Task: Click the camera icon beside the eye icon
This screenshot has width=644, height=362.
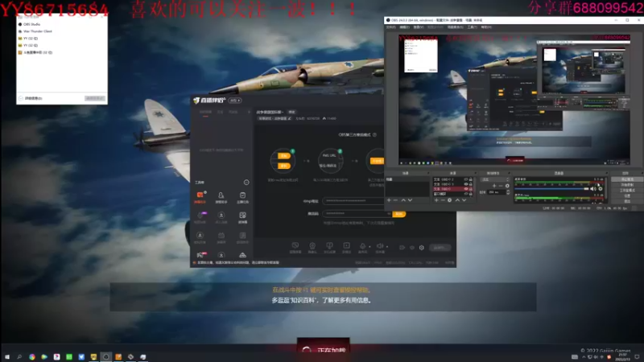Action: [x=402, y=248]
